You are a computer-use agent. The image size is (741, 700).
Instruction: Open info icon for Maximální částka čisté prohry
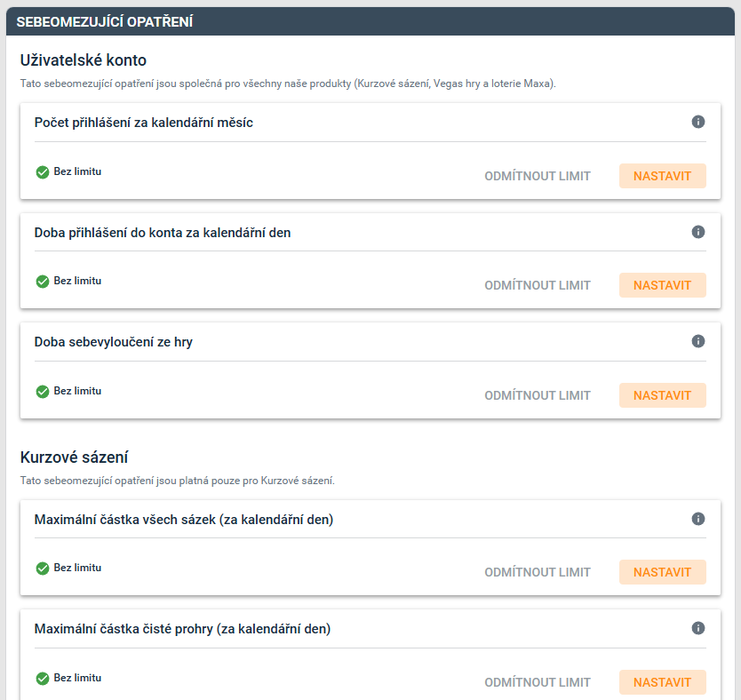pyautogui.click(x=698, y=628)
